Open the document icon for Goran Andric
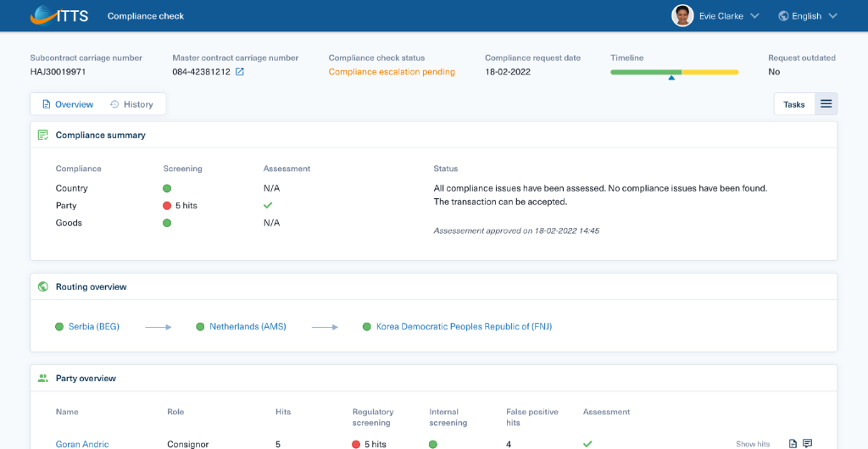868x449 pixels. coord(793,443)
